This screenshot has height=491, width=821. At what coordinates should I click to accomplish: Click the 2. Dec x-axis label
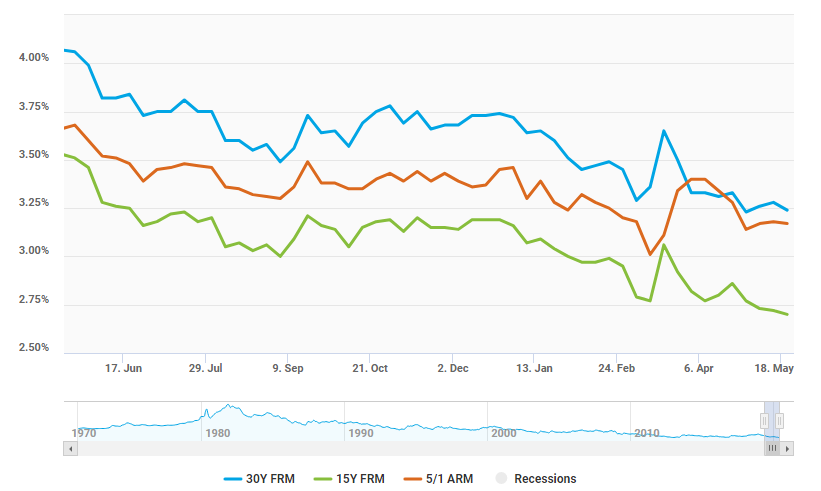pos(453,368)
